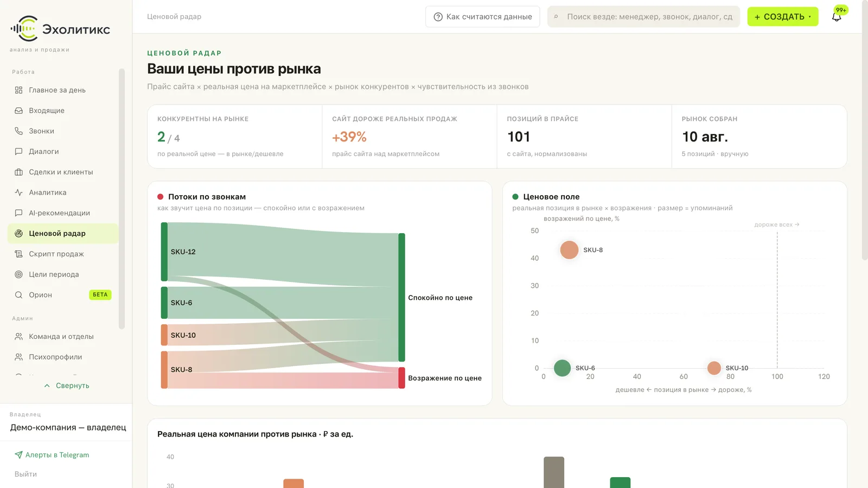Click the Психопрофили users icon
The image size is (868, 488).
point(18,357)
